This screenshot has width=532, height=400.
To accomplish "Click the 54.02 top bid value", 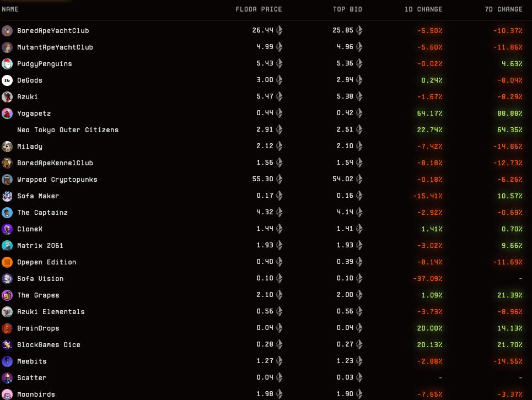I will (x=343, y=179).
